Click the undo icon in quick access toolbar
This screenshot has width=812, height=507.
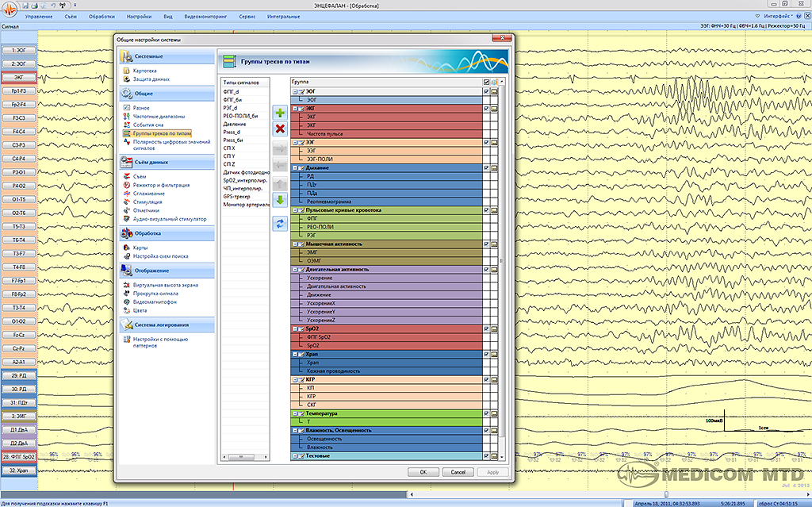53,6
